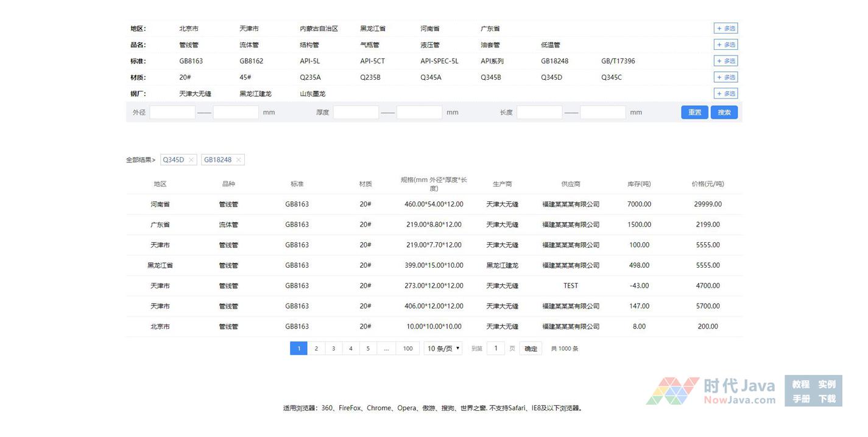Select API-5CT standard filter
Viewport: 868px width, 437px height.
click(372, 61)
